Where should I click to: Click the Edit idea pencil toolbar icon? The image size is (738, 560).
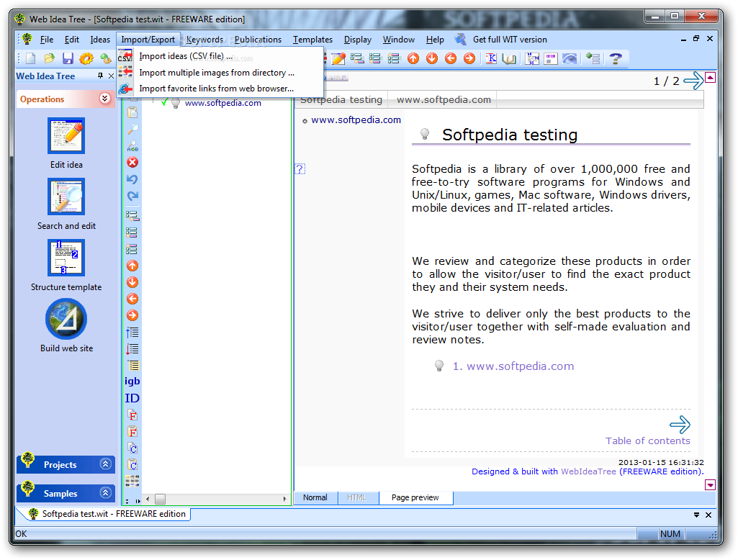click(338, 58)
